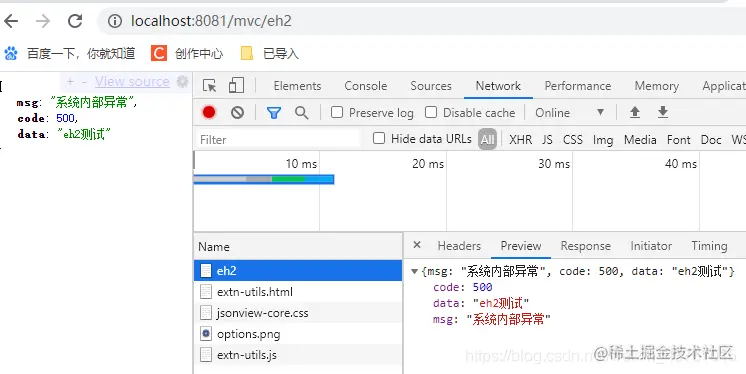Switch to the Sources tab
The width and height of the screenshot is (746, 374).
pos(431,86)
